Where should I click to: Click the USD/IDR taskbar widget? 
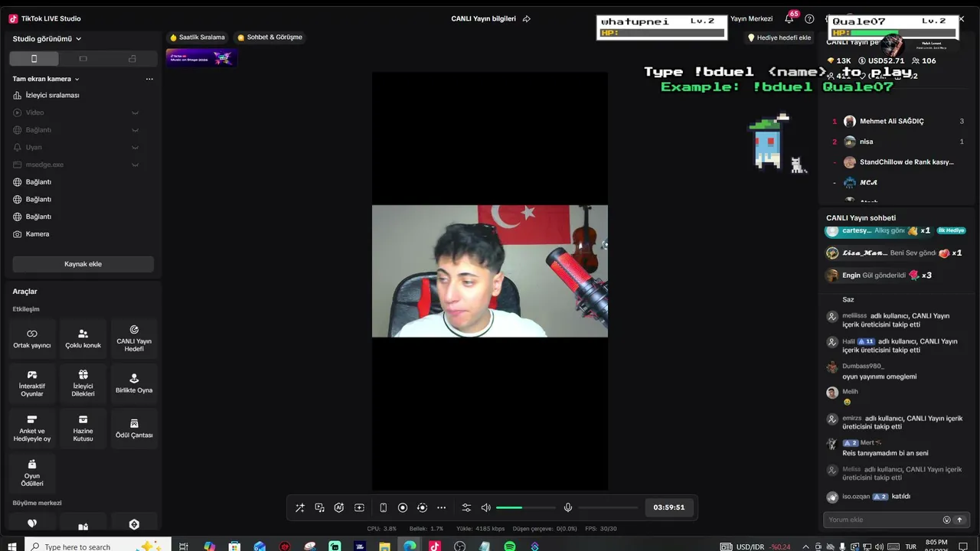point(756,546)
